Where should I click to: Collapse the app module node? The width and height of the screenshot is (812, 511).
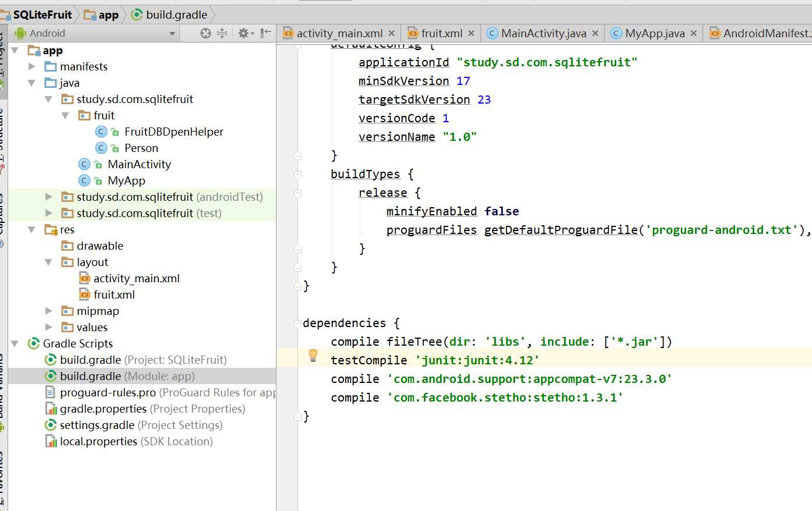tap(15, 51)
